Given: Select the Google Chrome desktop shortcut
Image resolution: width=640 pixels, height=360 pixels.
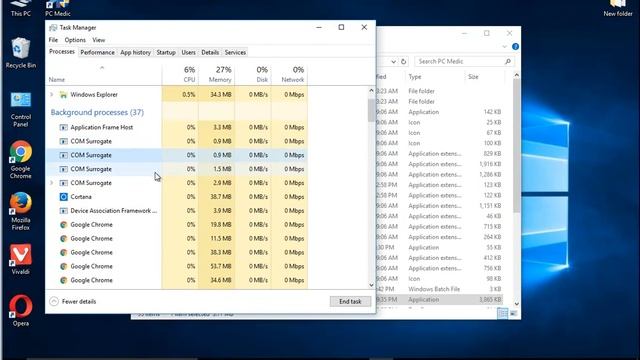Looking at the screenshot, I should tap(21, 160).
